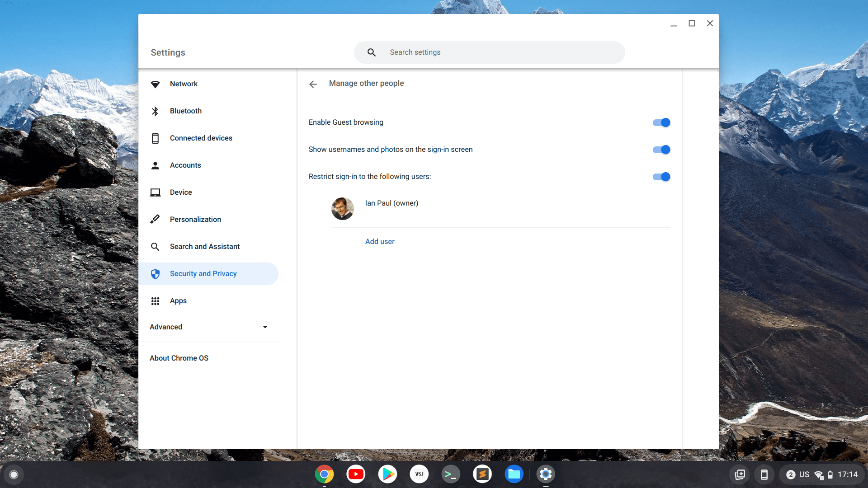Image resolution: width=868 pixels, height=488 pixels.
Task: Click the Connected devices phone icon
Action: coord(155,138)
